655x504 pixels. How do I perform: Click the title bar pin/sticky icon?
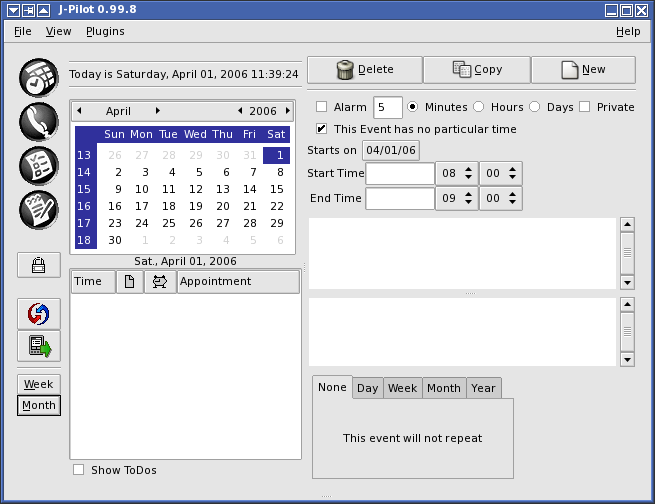pyautogui.click(x=28, y=10)
